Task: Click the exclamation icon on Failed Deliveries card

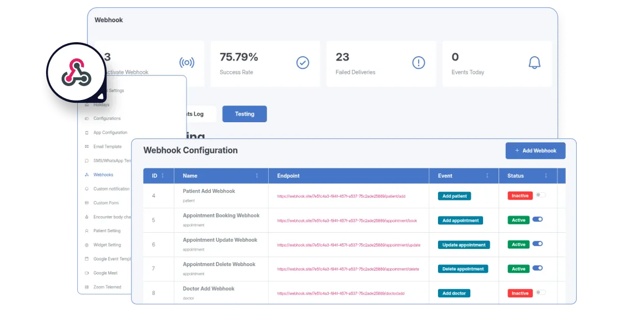Action: pos(419,62)
